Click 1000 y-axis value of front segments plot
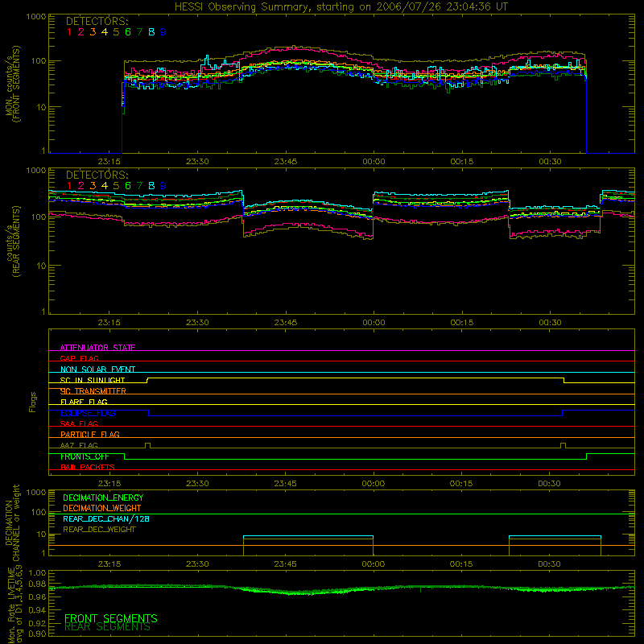This screenshot has width=644, height=644. click(36, 17)
